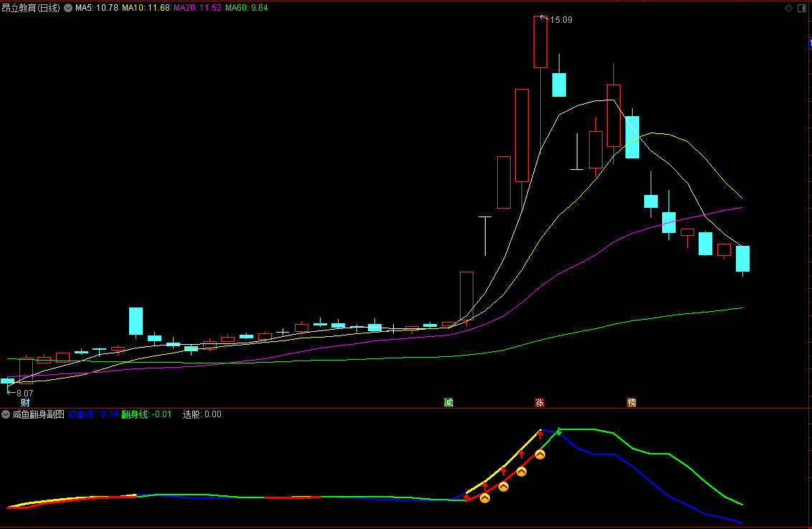Open the green 减 marker
812x529 pixels.
tap(448, 402)
